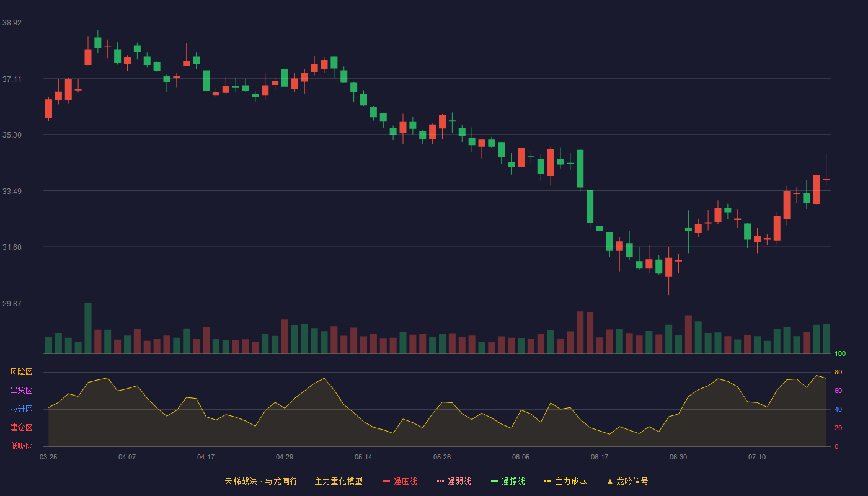The image size is (868, 496).
Task: Click the 38.92 price axis label
Action: click(x=12, y=22)
